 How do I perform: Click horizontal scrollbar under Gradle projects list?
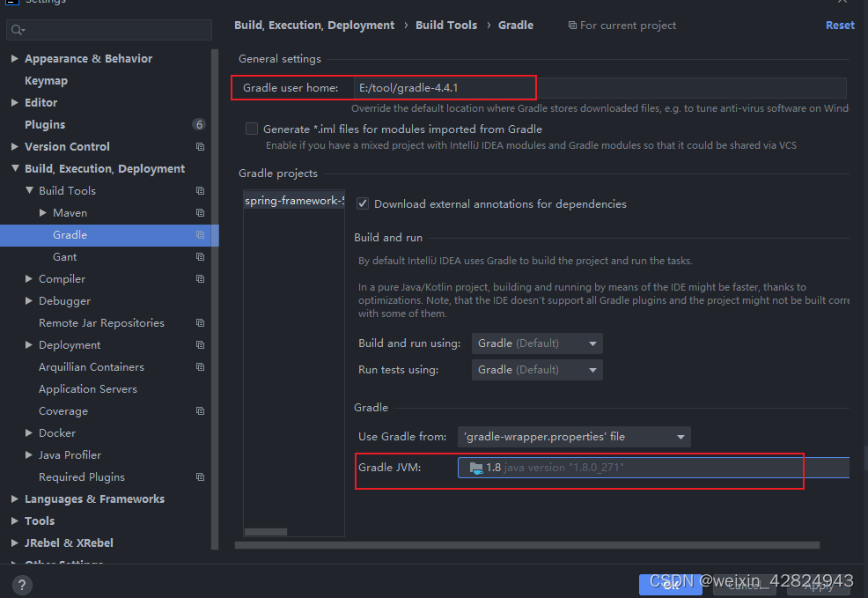266,532
